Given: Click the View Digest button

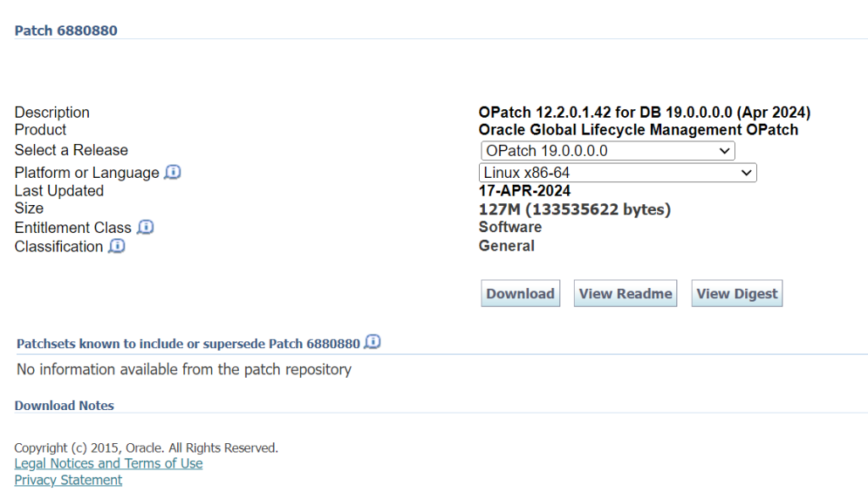Looking at the screenshot, I should tap(737, 293).
